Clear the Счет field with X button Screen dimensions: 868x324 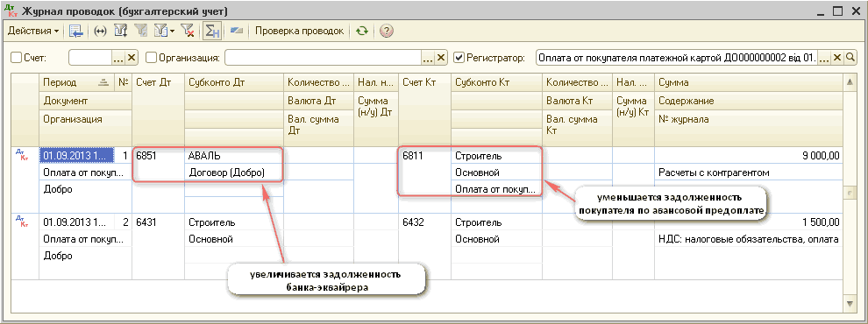[x=132, y=58]
